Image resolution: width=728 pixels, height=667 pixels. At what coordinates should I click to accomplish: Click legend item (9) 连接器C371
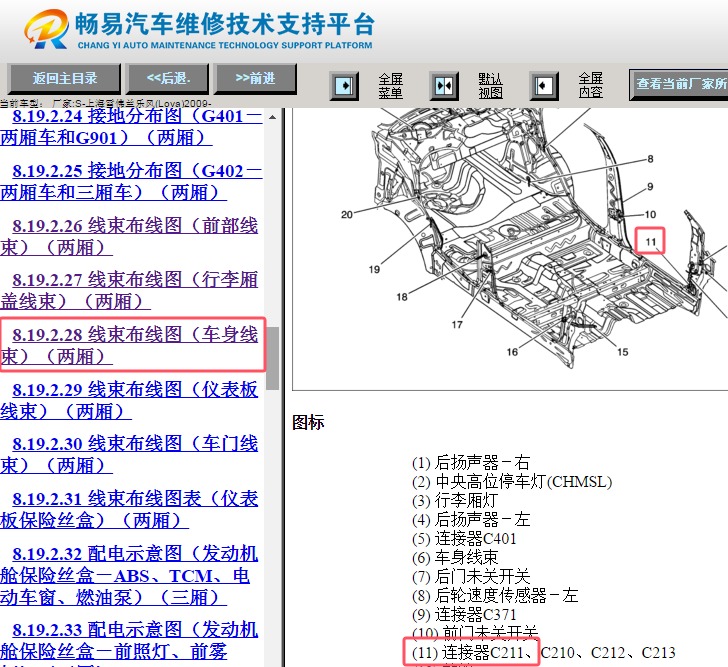pyautogui.click(x=464, y=615)
